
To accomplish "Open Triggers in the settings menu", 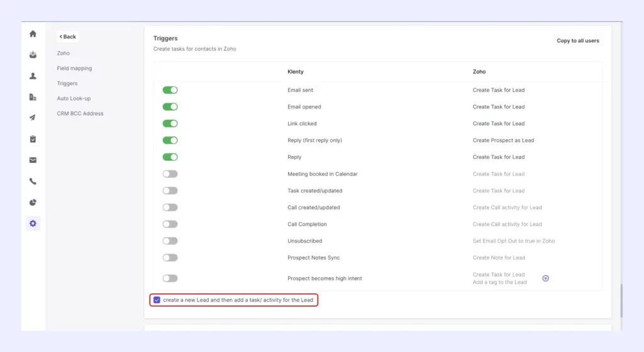I will [67, 84].
